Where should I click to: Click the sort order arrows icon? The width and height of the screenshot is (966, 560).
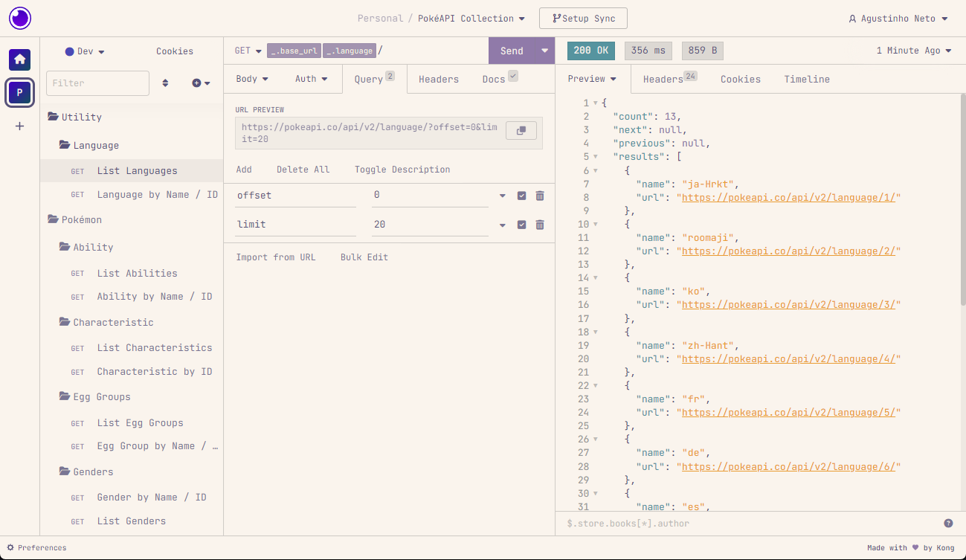point(165,83)
